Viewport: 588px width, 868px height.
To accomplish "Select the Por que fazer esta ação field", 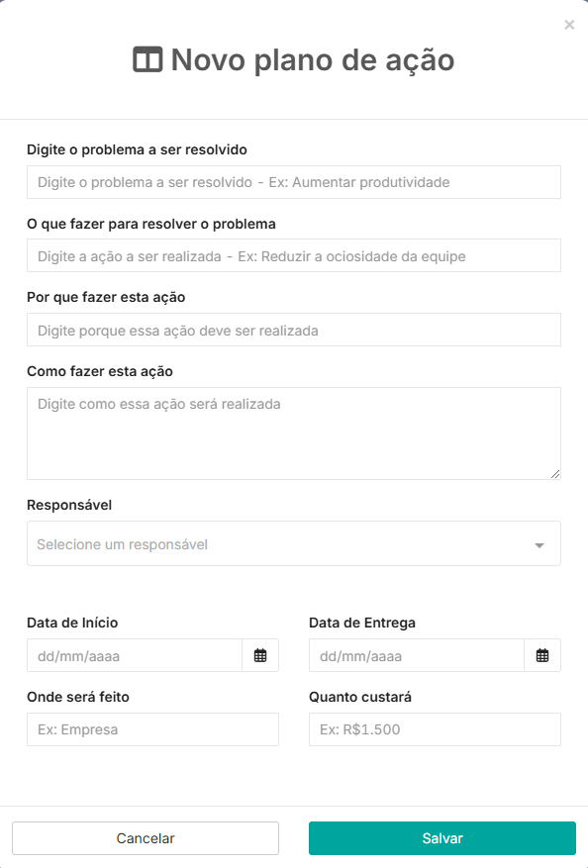I will (294, 330).
